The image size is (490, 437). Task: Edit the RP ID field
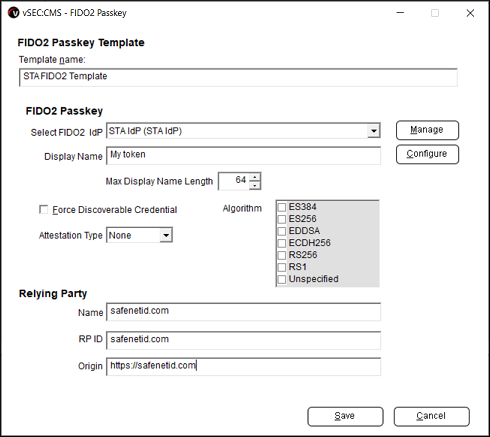[x=243, y=340]
